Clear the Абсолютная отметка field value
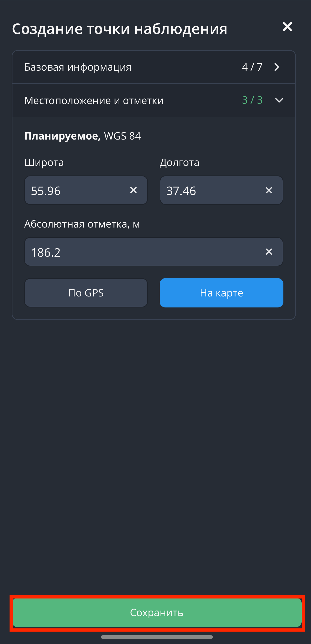 point(269,252)
